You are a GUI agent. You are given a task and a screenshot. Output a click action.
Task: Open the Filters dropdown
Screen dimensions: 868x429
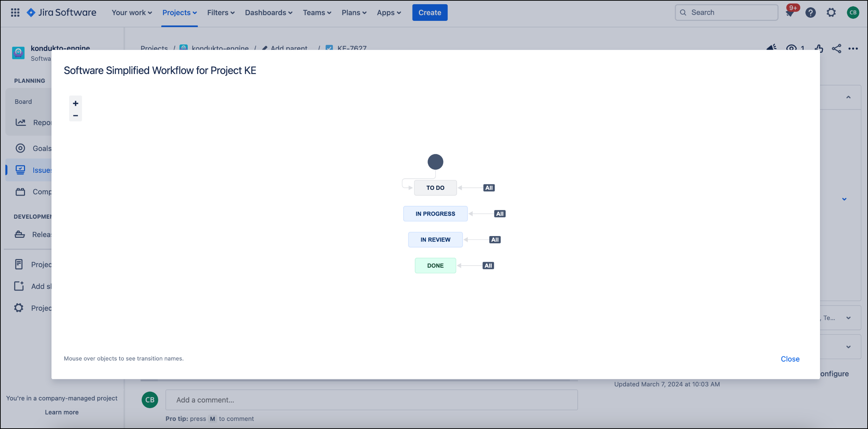coord(221,13)
